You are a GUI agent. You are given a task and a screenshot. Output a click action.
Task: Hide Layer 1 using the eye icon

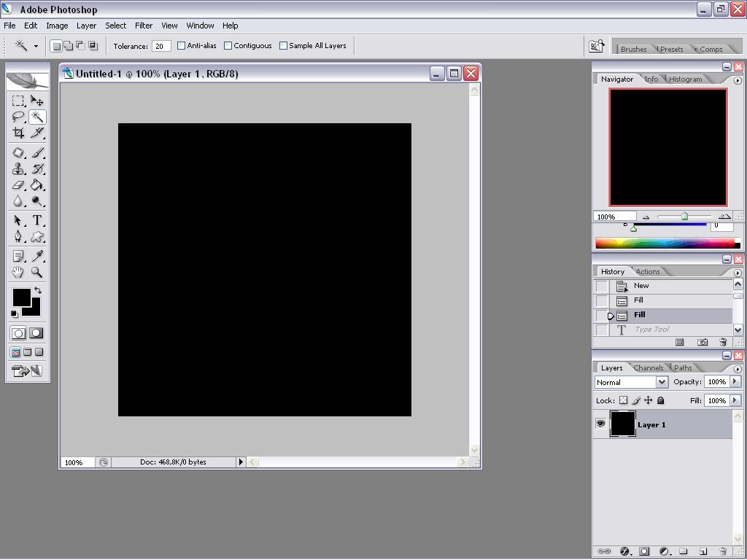601,424
